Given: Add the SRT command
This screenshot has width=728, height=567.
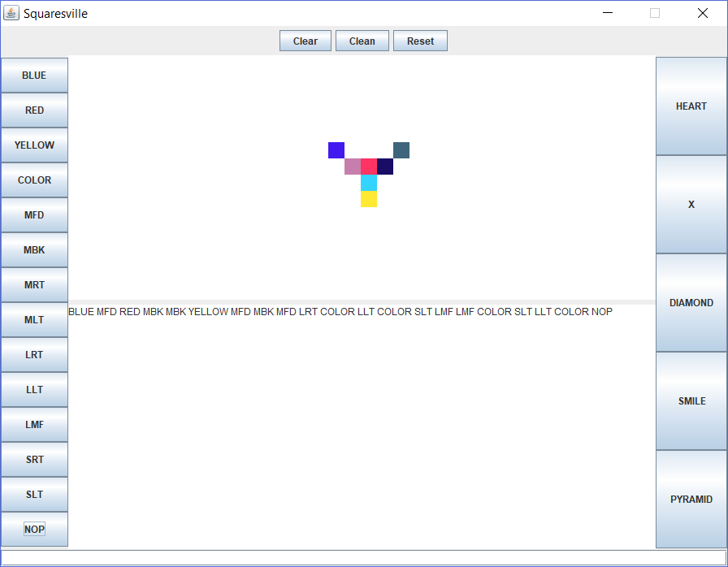Looking at the screenshot, I should pos(34,459).
